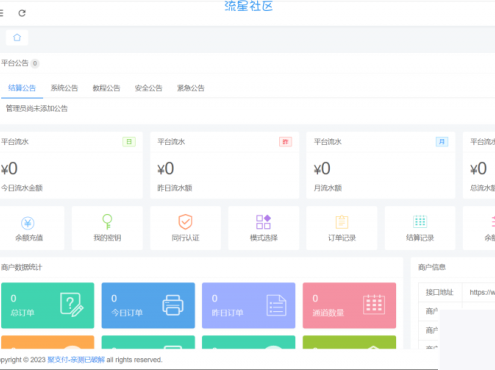The width and height of the screenshot is (495, 370).
Task: Click the 昨日订单 label on purple card
Action: coord(227,313)
